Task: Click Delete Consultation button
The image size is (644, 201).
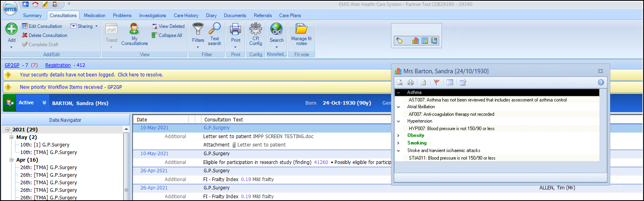Action: (x=45, y=35)
